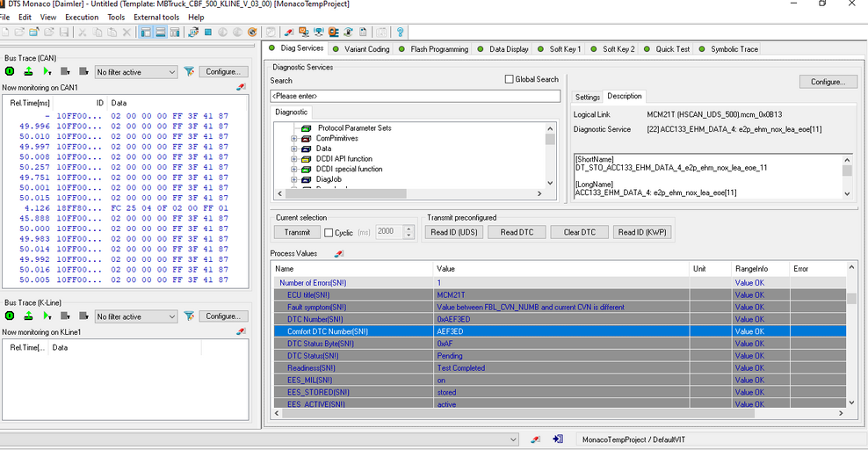868x450 pixels.
Task: Toggle the first highlighted layout view icon
Action: (x=146, y=33)
